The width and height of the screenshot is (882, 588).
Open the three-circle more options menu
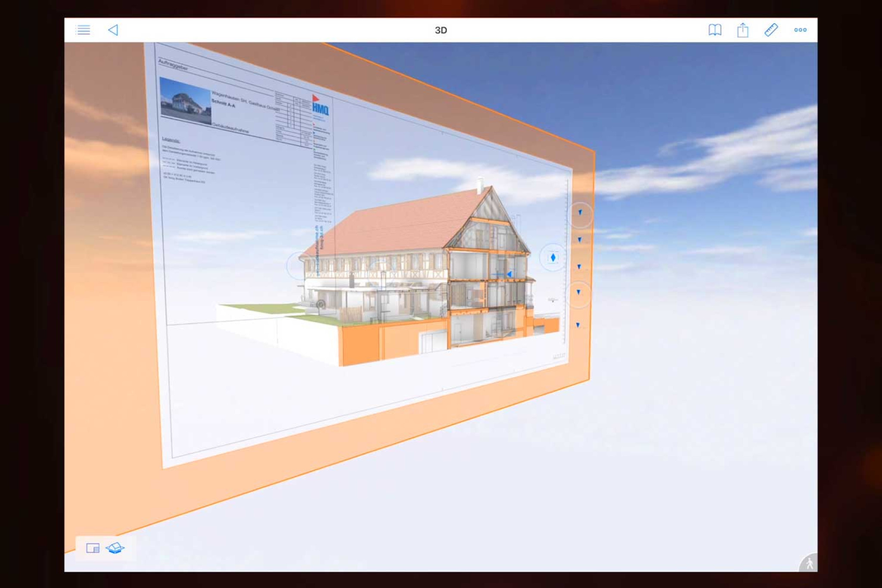pos(800,30)
